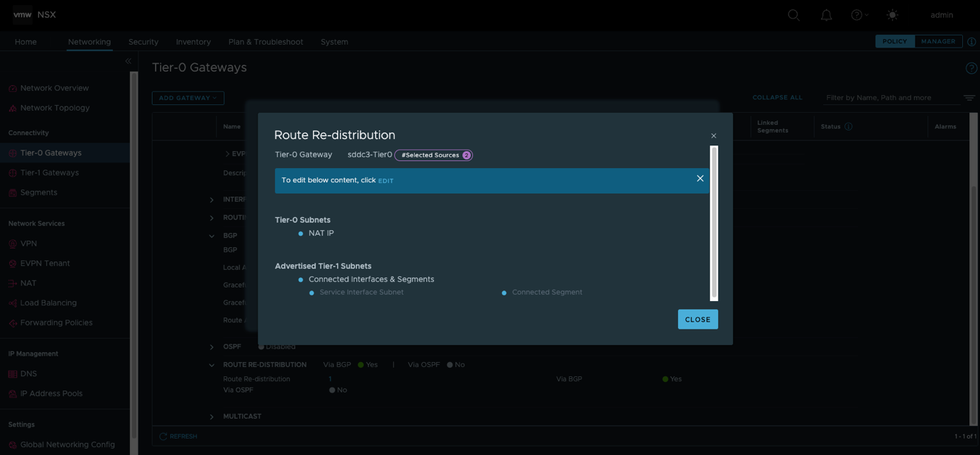Open Route Re-distribution count link 1
Viewport: 980px width, 455px height.
330,379
